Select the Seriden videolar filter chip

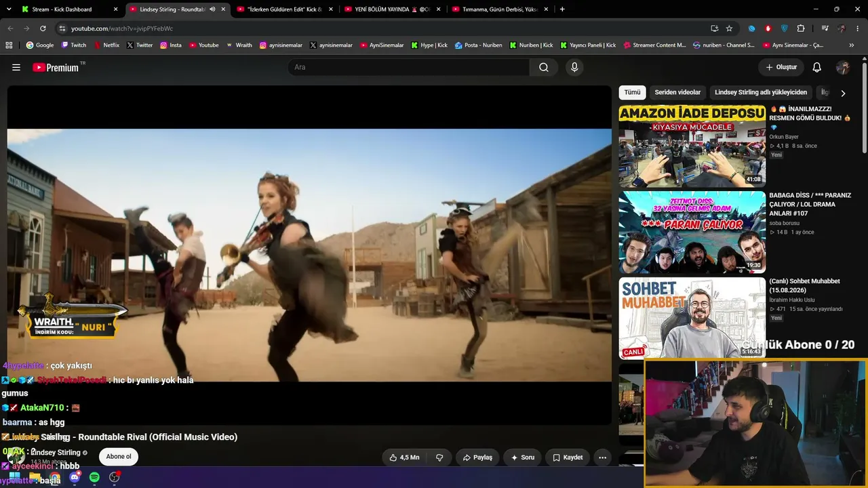click(677, 92)
